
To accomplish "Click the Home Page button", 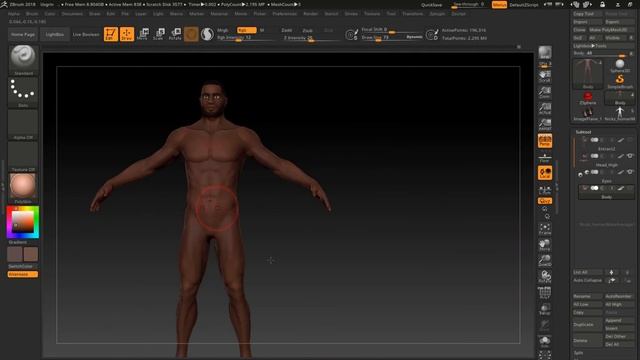I will [x=23, y=34].
